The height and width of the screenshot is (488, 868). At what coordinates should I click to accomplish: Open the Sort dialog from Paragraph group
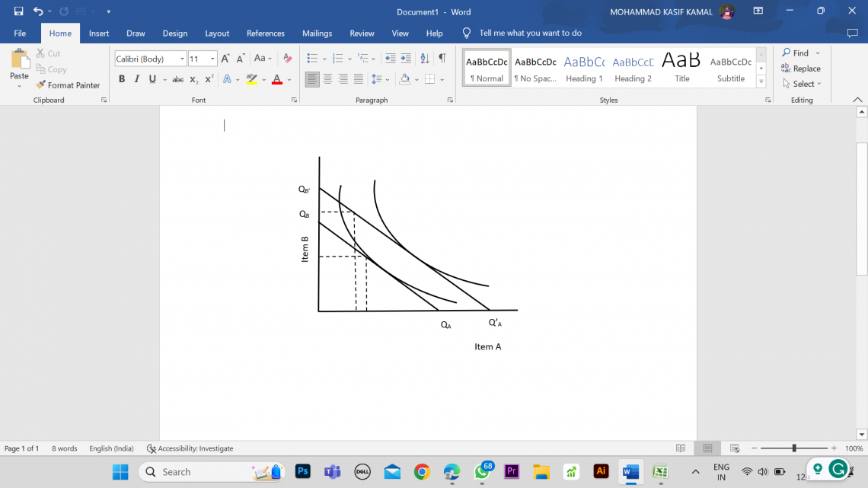click(x=425, y=57)
